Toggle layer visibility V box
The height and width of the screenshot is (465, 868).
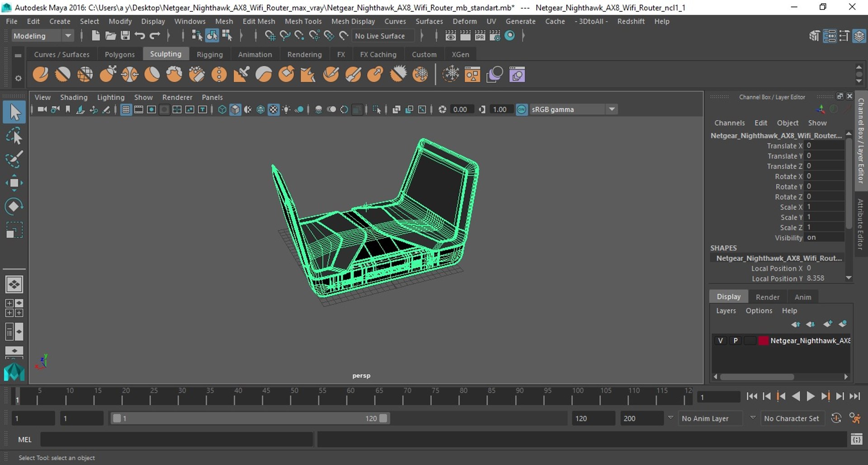[x=721, y=341]
